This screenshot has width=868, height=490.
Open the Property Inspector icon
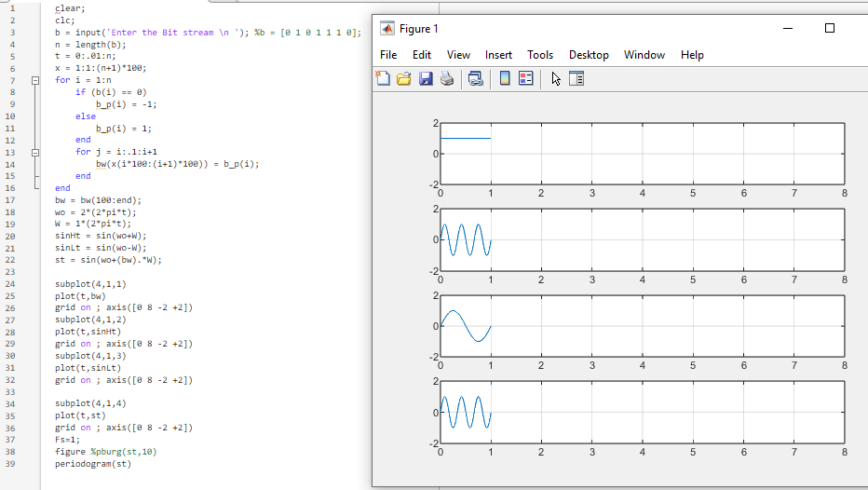click(x=576, y=79)
